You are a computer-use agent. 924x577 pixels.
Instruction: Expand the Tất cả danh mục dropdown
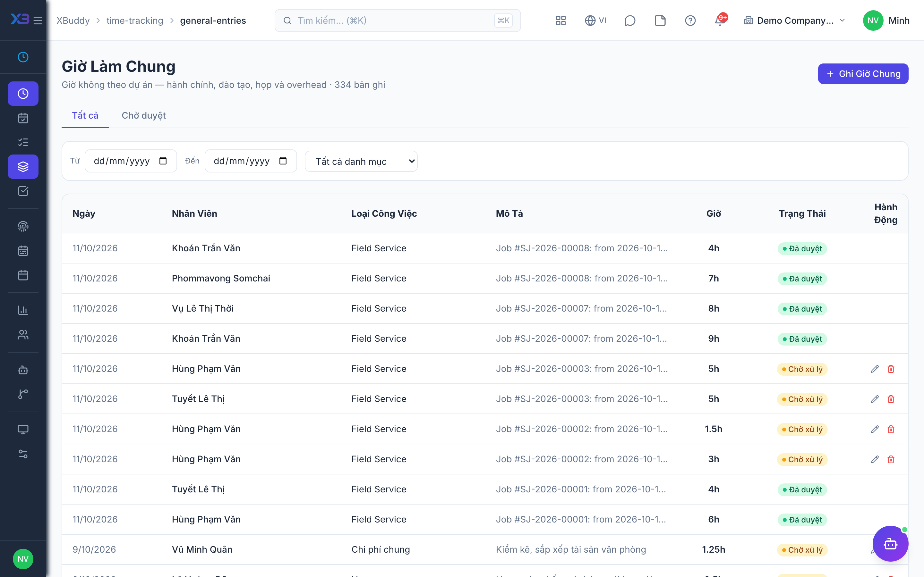(x=361, y=162)
